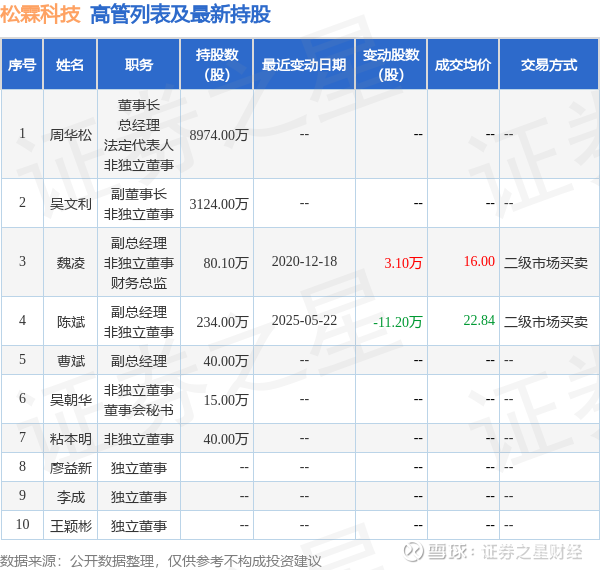Click the 15.00万 shareholding value
The height and width of the screenshot is (570, 600).
point(226,400)
